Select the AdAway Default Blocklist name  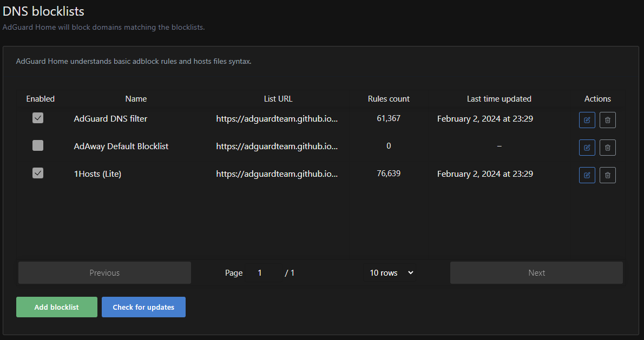(x=121, y=146)
